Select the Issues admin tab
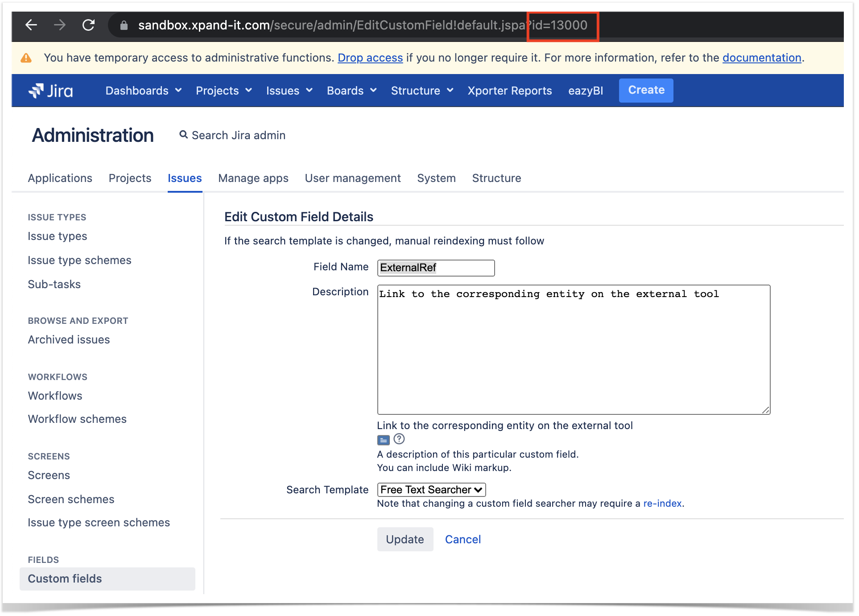 click(185, 178)
